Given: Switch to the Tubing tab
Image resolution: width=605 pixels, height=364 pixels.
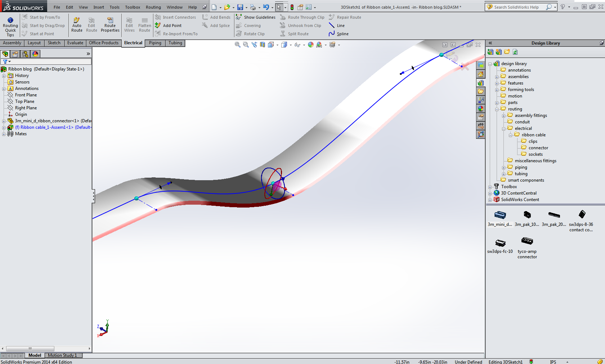Looking at the screenshot, I should [175, 43].
